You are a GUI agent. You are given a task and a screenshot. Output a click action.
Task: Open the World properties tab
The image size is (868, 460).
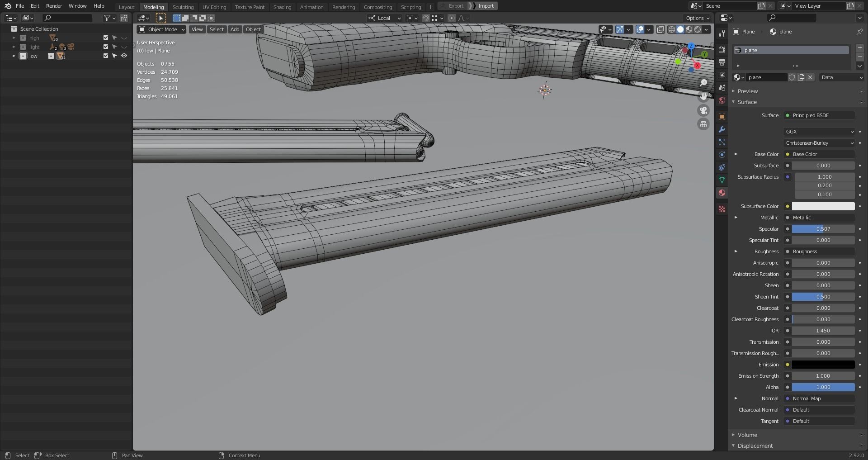click(722, 100)
